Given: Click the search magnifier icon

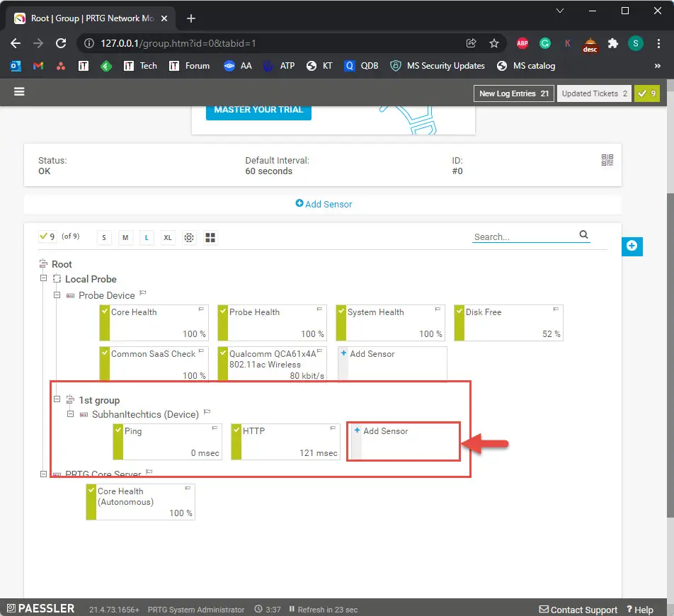Looking at the screenshot, I should click(583, 234).
